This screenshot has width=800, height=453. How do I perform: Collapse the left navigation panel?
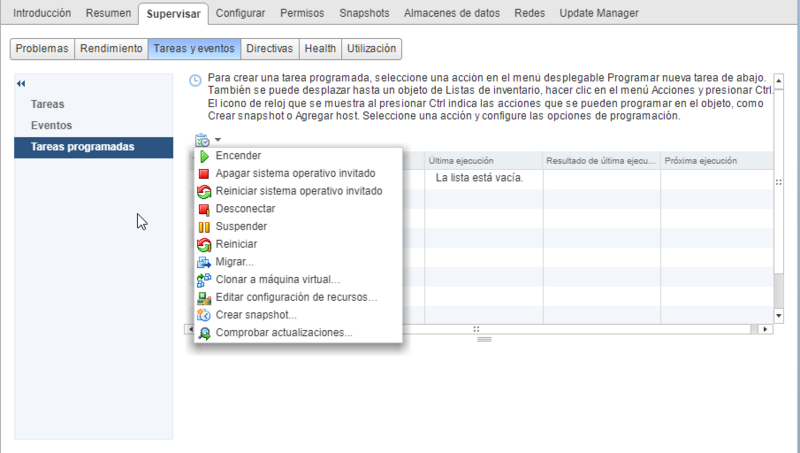click(x=22, y=83)
